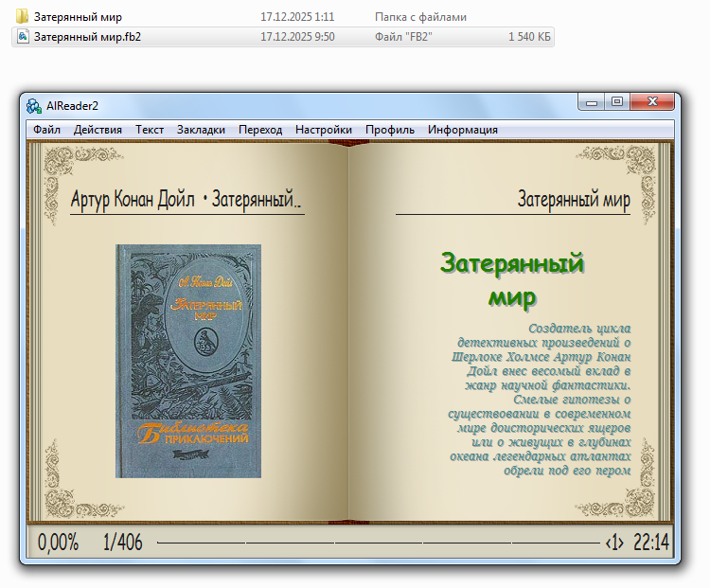The image size is (710, 588).
Task: Click the <1> profile indicator
Action: (x=614, y=543)
